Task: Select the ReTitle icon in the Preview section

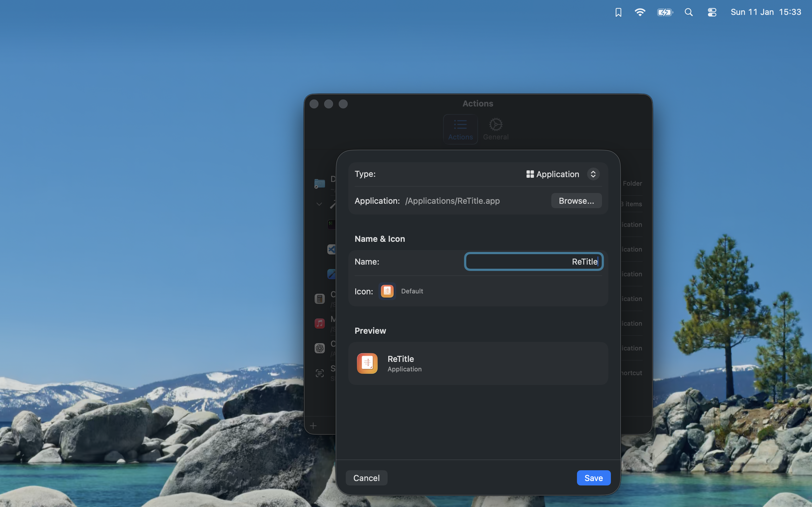Action: pyautogui.click(x=367, y=363)
